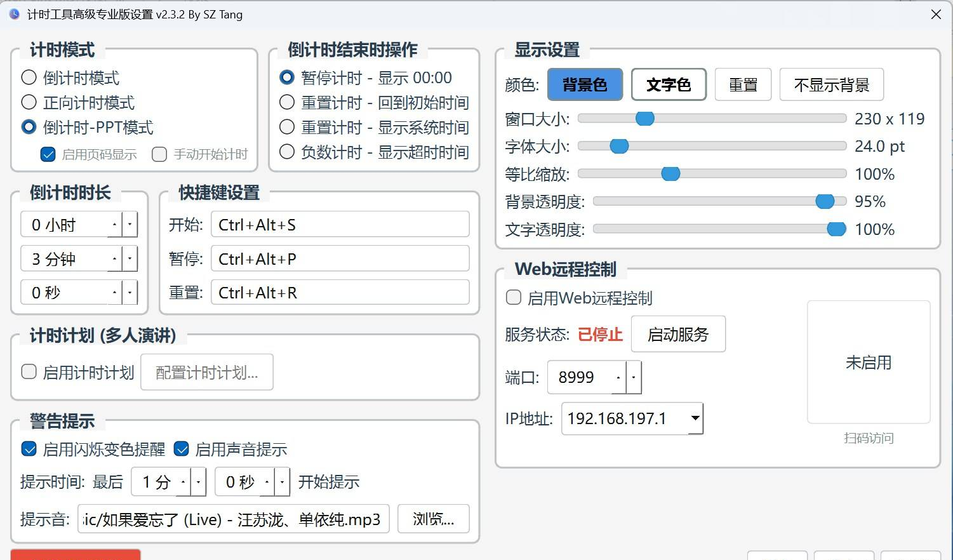Click the 启动服务 button
The height and width of the screenshot is (560, 953).
[x=678, y=334]
